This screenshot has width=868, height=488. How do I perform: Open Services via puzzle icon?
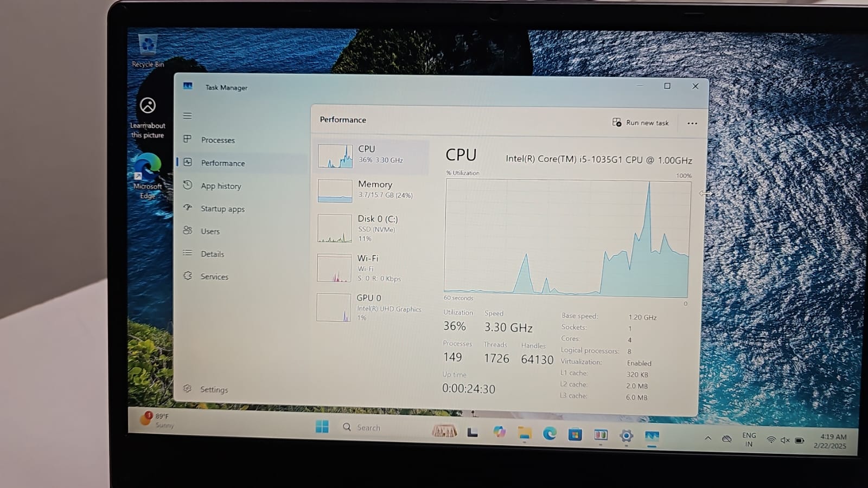(188, 276)
